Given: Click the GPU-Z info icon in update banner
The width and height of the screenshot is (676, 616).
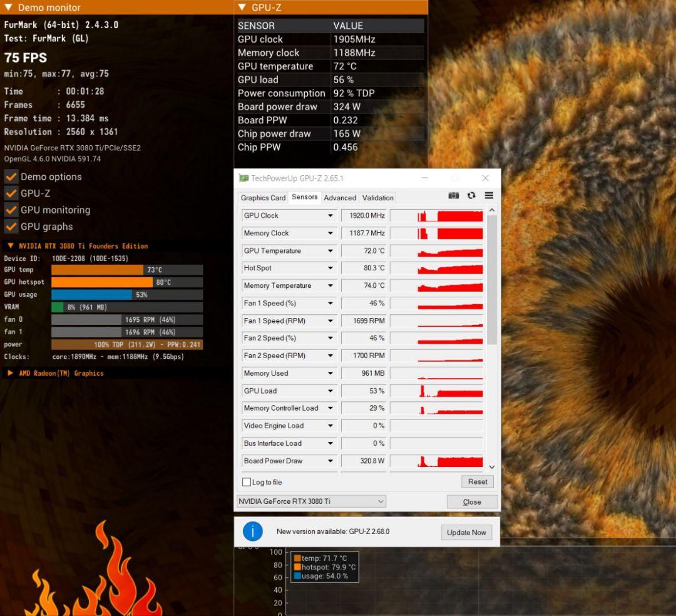Looking at the screenshot, I should [253, 531].
